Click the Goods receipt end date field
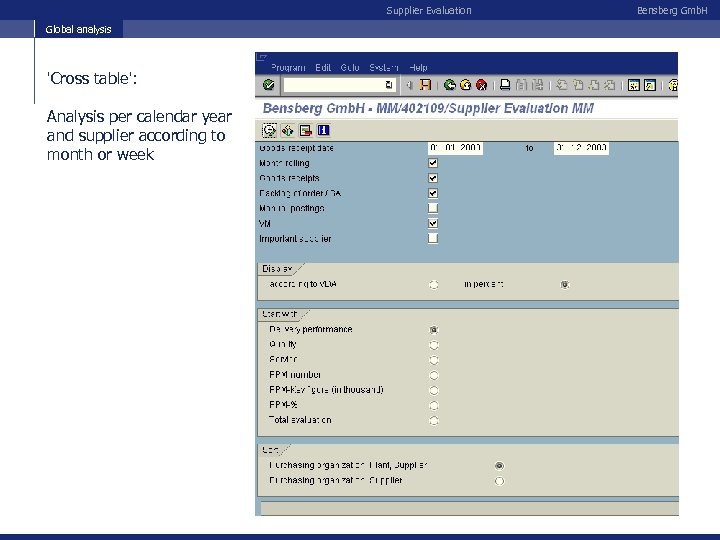This screenshot has width=720, height=540. [x=581, y=148]
